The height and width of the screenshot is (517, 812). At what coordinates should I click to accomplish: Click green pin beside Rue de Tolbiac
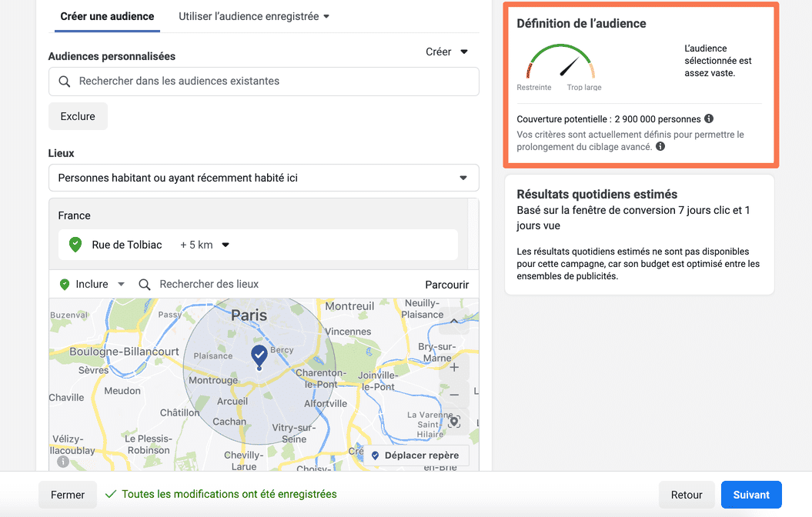pos(75,245)
